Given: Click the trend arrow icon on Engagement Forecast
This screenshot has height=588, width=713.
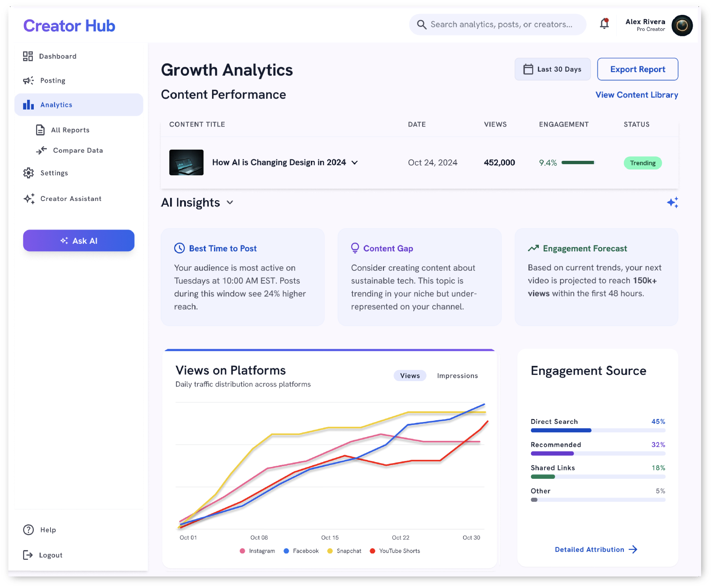Looking at the screenshot, I should 533,248.
